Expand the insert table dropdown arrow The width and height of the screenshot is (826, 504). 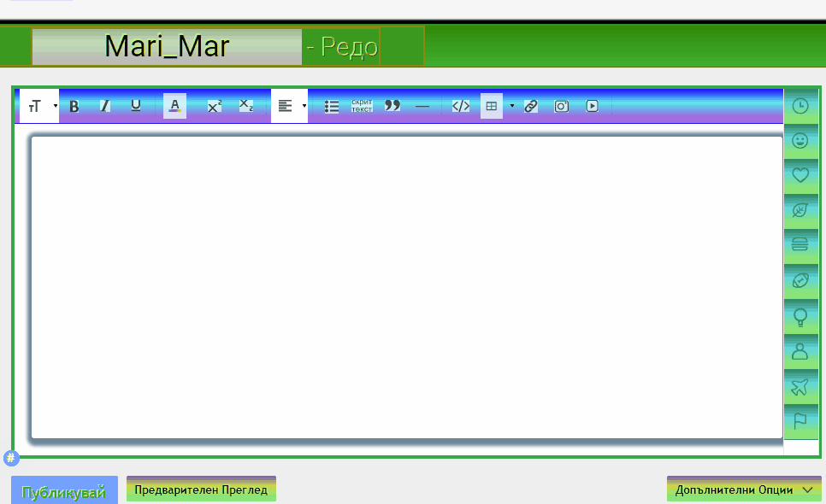512,106
